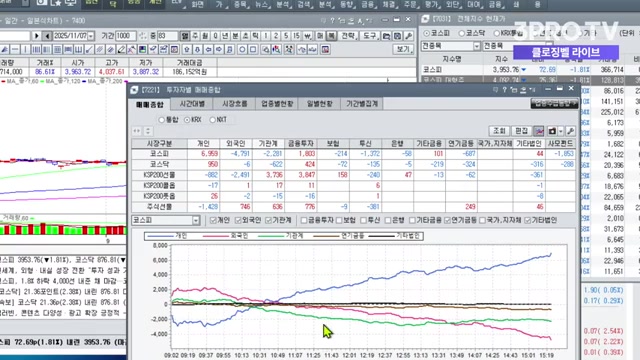Click the left arrow marker tool in chart toolbar
Viewport: 640px width, 360px height.
tap(208, 50)
